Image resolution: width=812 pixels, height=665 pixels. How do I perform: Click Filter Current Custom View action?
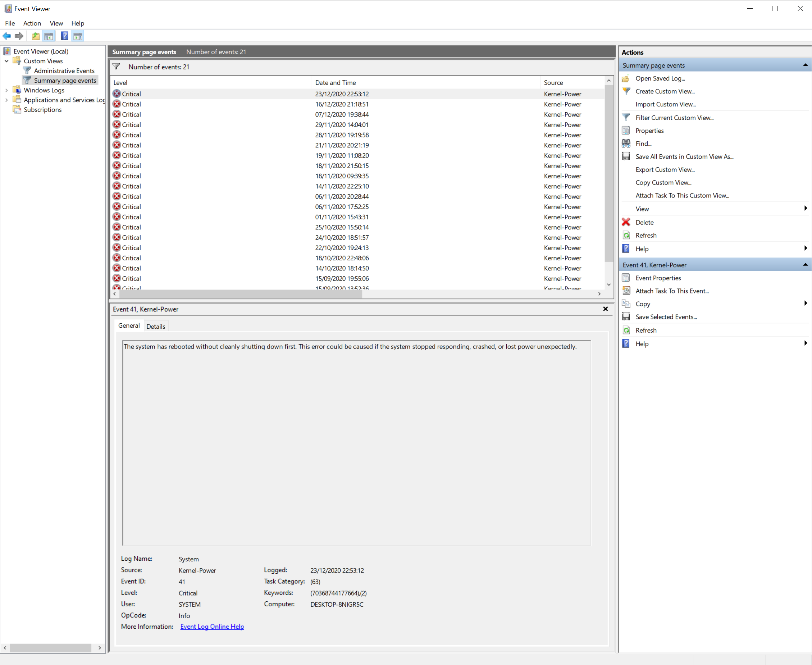click(x=674, y=118)
